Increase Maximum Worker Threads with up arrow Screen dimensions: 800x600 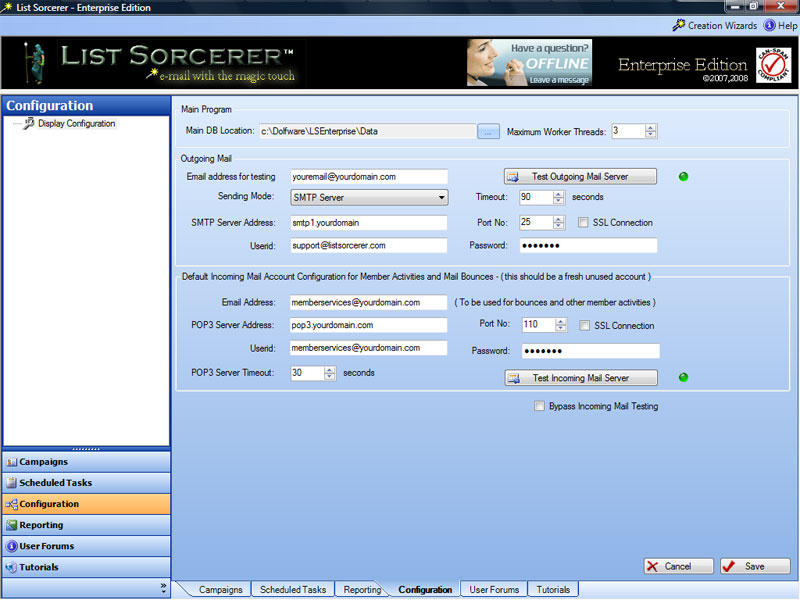651,128
